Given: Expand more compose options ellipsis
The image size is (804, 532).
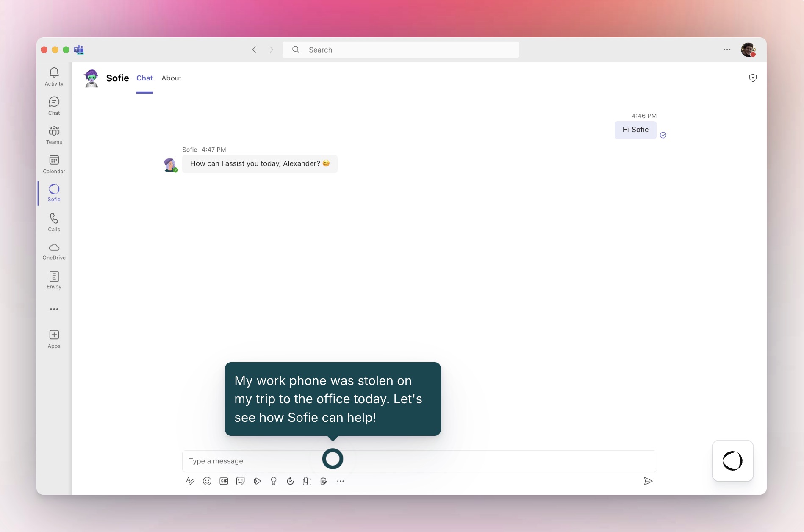Looking at the screenshot, I should [341, 481].
